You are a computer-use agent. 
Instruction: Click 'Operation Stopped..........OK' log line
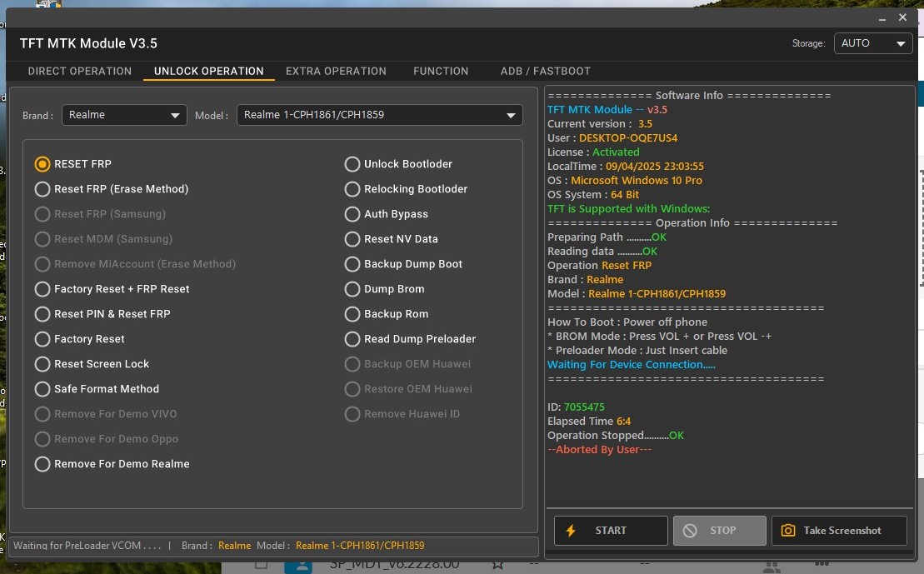(616, 436)
